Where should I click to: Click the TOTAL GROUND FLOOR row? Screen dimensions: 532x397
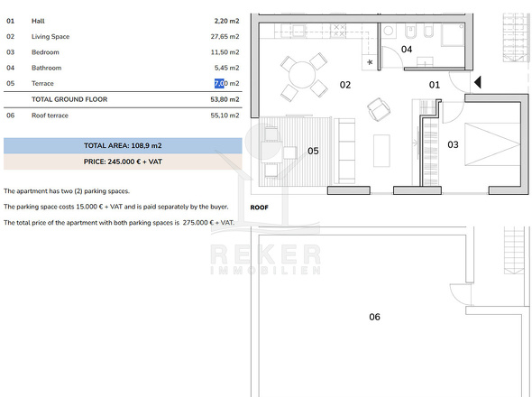(123, 99)
